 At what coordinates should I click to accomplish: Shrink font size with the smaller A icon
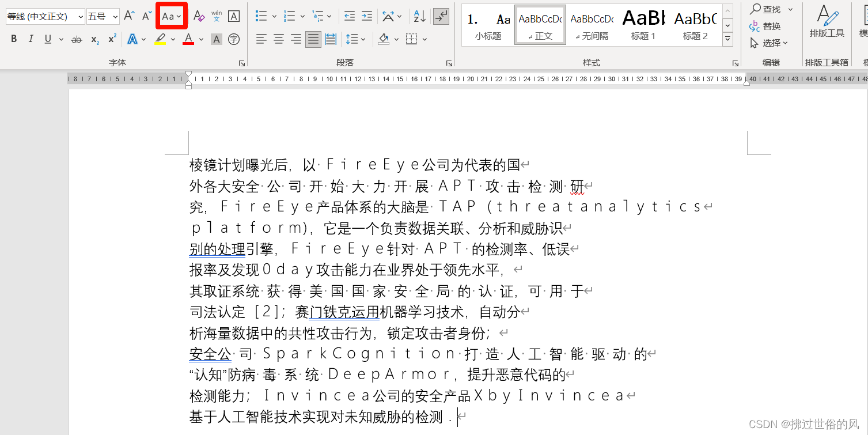click(x=147, y=16)
